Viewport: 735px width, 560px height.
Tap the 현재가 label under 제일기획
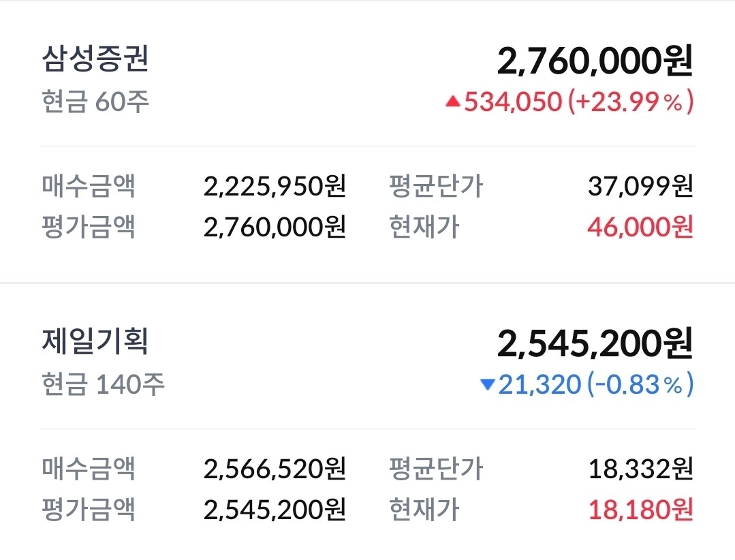point(424,509)
